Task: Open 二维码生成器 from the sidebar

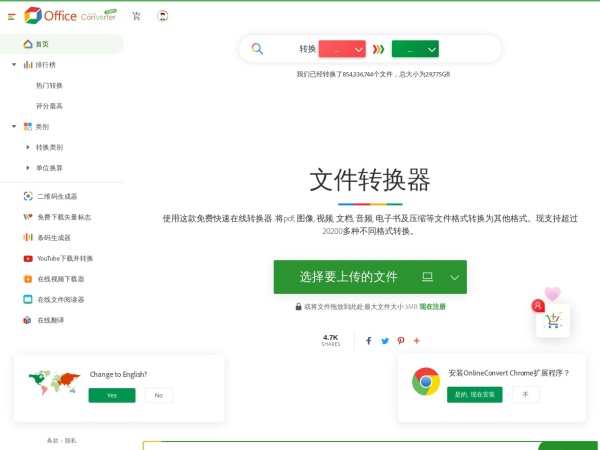Action: tap(56, 196)
